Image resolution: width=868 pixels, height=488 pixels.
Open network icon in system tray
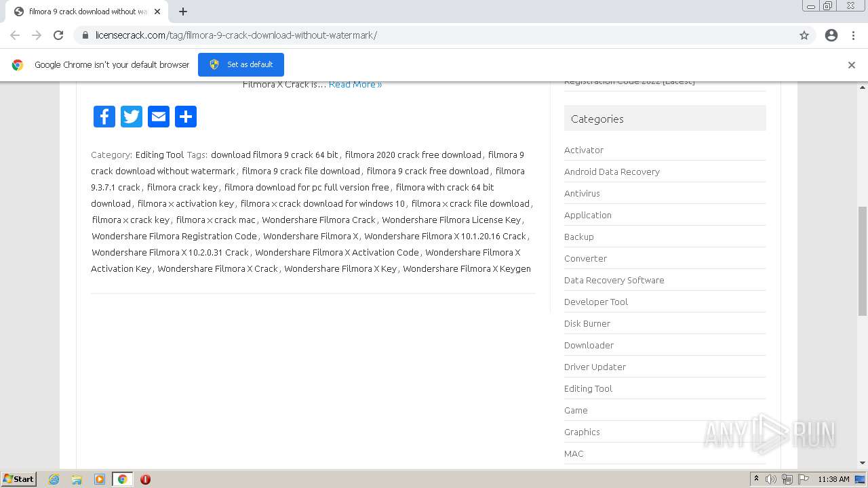[x=787, y=479]
